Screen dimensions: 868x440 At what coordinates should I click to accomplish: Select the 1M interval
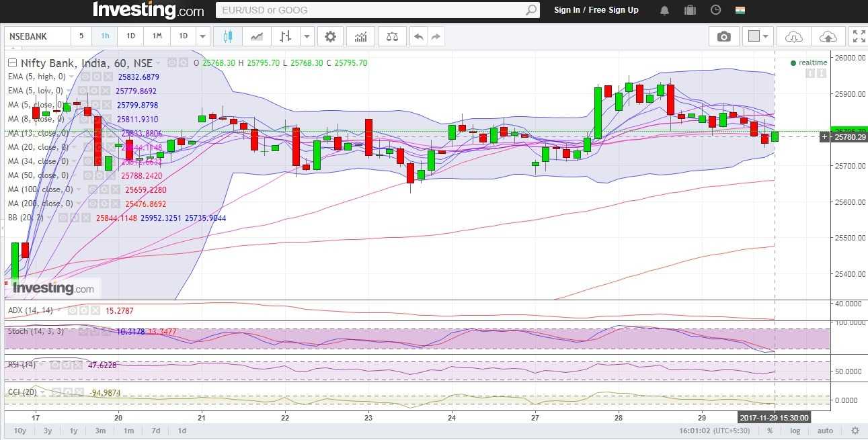pyautogui.click(x=157, y=36)
